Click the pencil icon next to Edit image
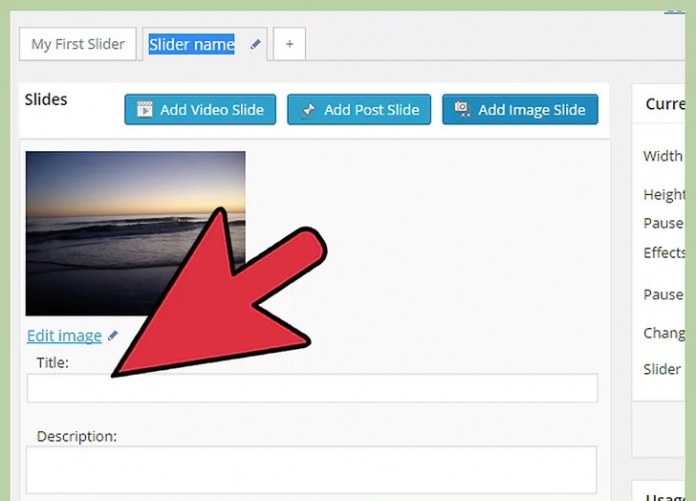The width and height of the screenshot is (696, 501). [113, 336]
